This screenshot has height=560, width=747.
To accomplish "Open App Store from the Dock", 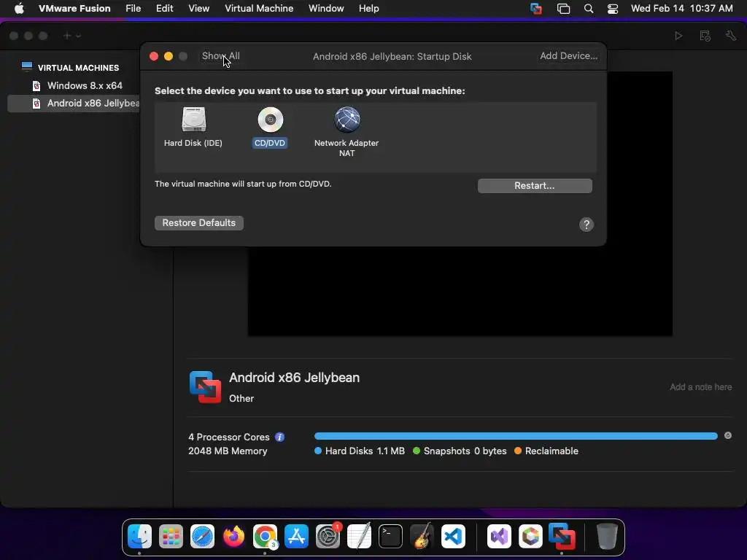I will pyautogui.click(x=296, y=537).
